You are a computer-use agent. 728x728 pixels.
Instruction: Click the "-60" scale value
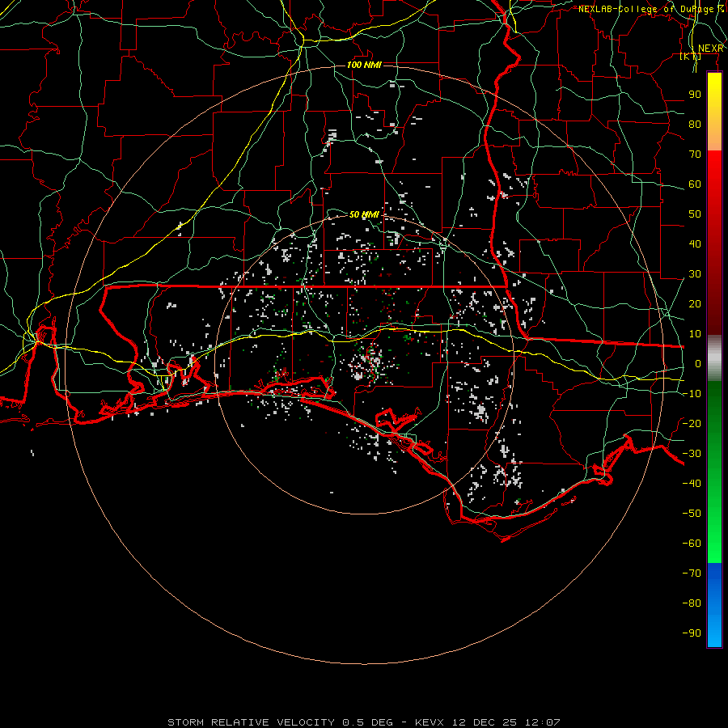click(692, 544)
